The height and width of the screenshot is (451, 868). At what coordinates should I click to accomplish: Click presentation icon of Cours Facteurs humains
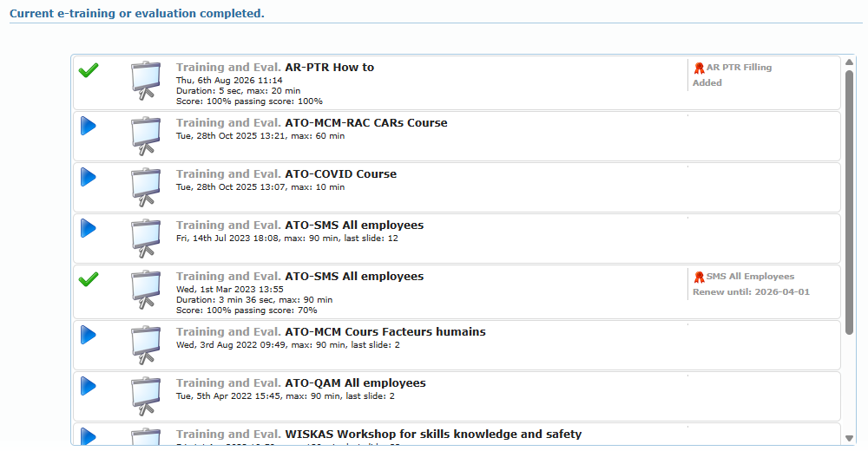point(146,345)
